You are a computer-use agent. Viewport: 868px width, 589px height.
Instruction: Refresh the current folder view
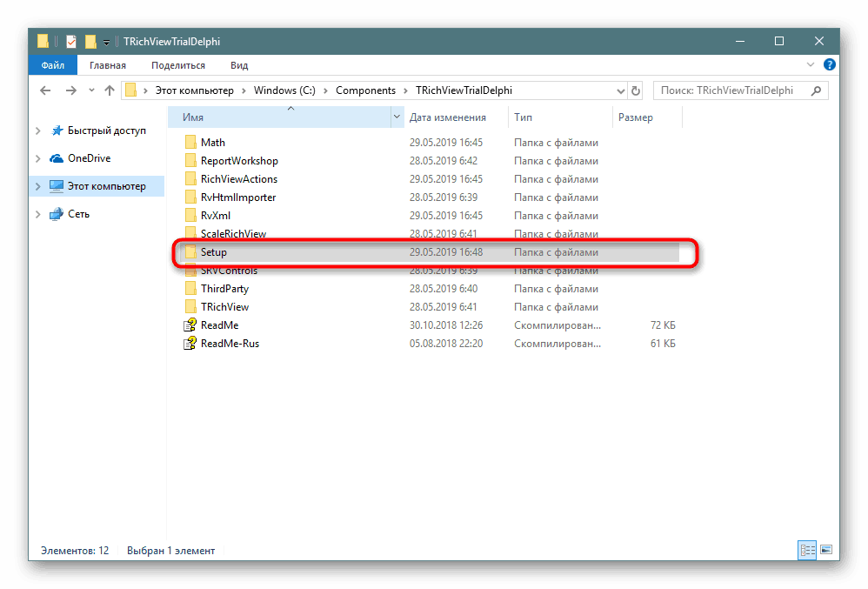tap(636, 90)
